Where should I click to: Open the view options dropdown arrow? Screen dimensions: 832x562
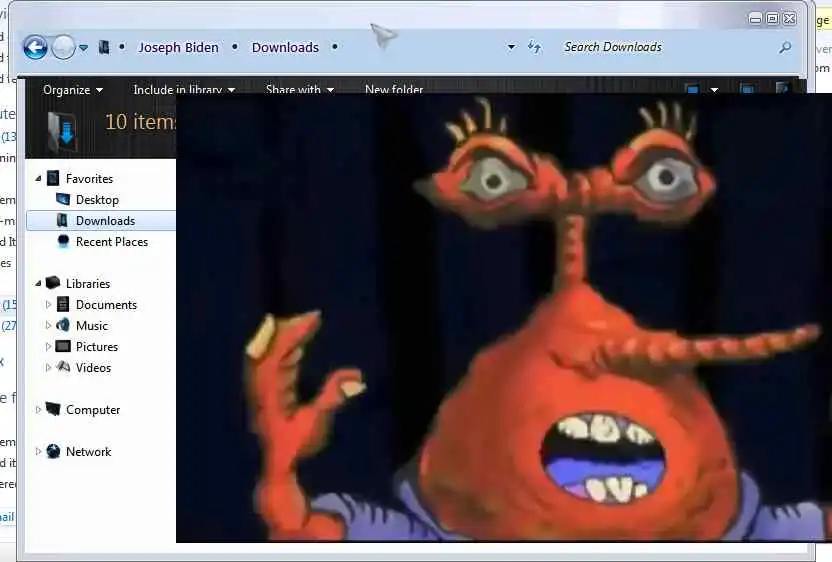click(714, 90)
